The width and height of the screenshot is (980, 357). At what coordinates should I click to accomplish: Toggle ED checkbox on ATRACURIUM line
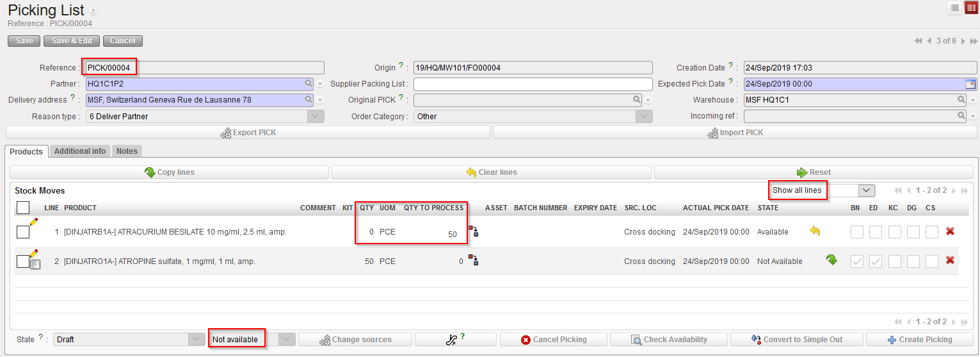[x=875, y=232]
